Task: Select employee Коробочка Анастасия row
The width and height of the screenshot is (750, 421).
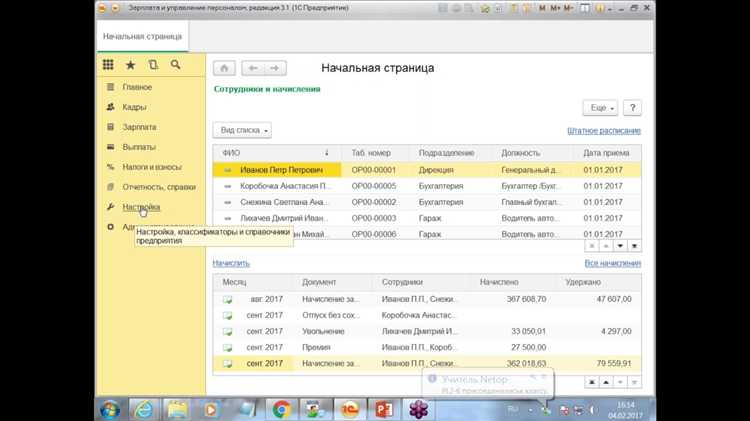Action: pos(427,186)
